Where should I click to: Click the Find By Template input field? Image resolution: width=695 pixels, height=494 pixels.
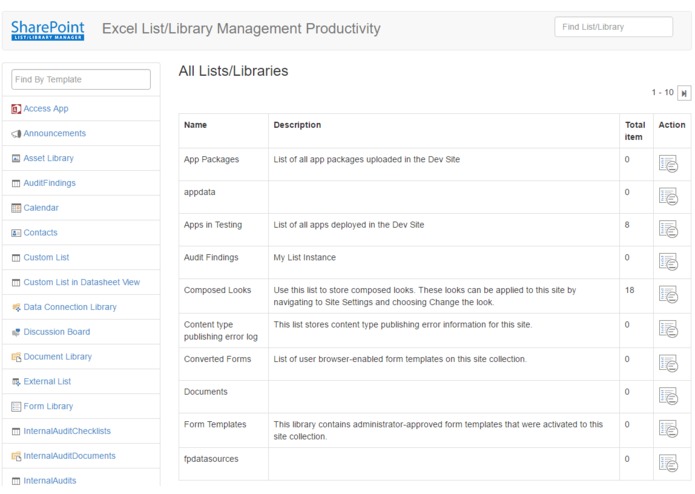(x=81, y=79)
